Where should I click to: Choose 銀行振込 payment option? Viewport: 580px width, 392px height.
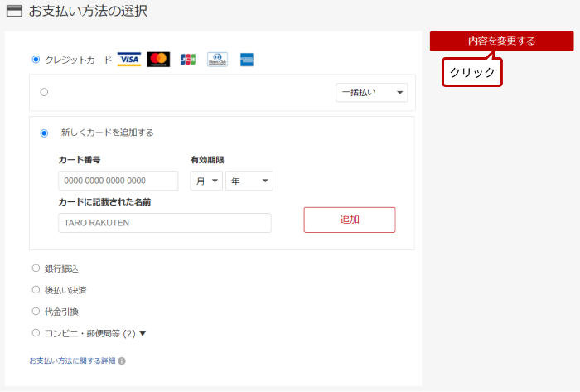tap(36, 269)
